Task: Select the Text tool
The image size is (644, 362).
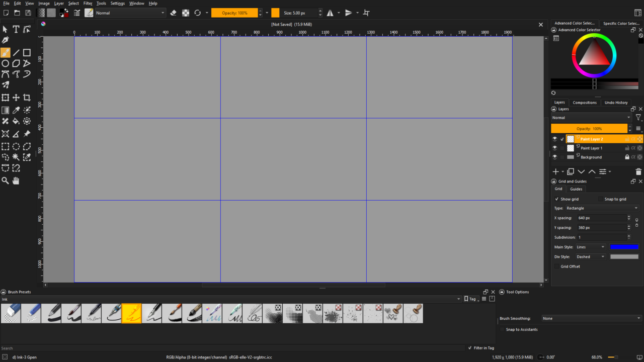Action: [16, 29]
